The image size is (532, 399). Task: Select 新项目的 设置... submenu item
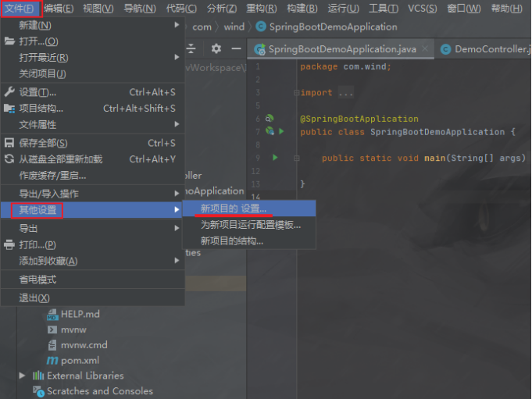[249, 208]
